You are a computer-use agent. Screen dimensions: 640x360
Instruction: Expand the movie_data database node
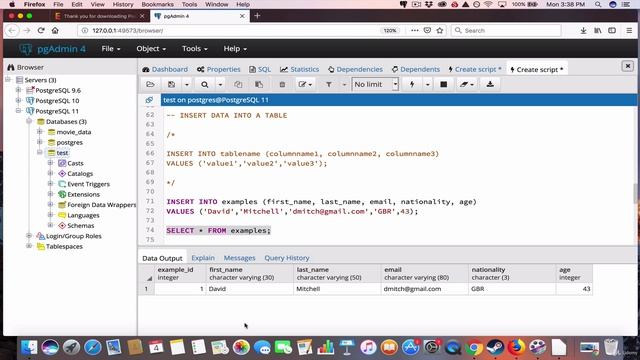click(40, 132)
